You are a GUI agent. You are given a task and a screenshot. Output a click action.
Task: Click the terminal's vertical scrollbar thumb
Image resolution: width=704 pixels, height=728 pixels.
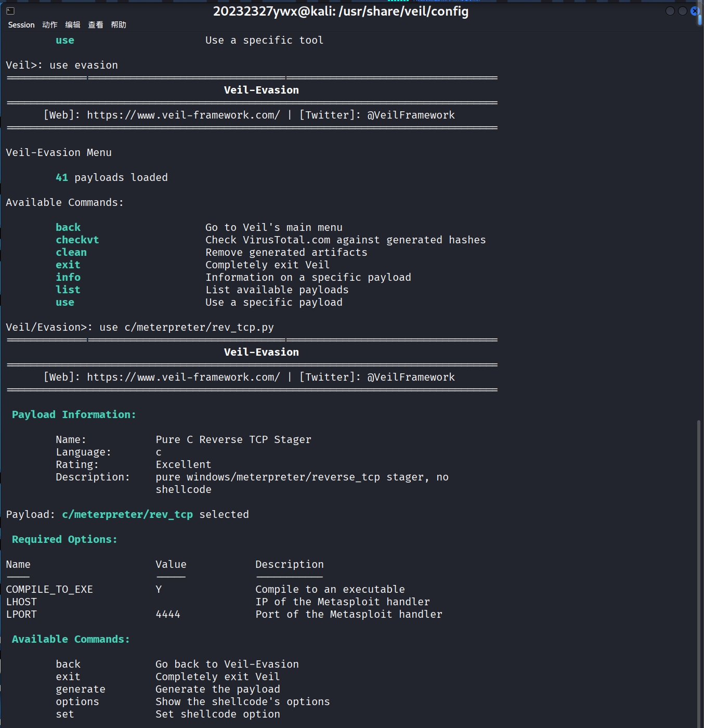click(699, 572)
